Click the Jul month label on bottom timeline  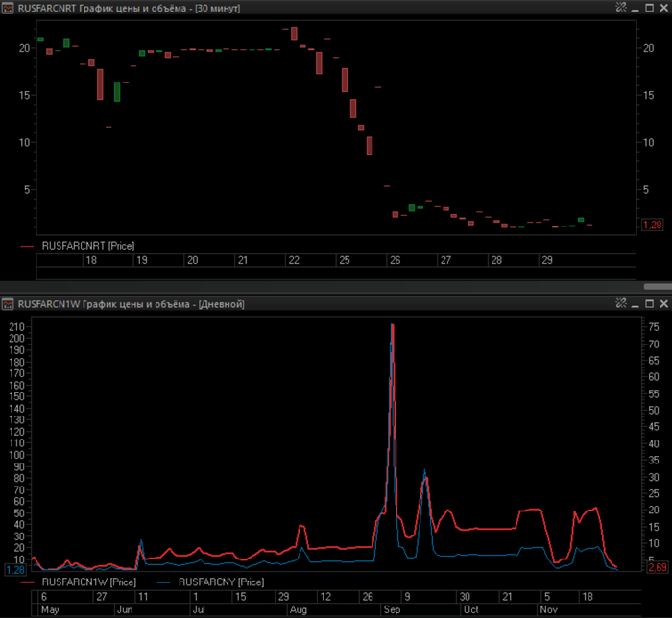(199, 609)
